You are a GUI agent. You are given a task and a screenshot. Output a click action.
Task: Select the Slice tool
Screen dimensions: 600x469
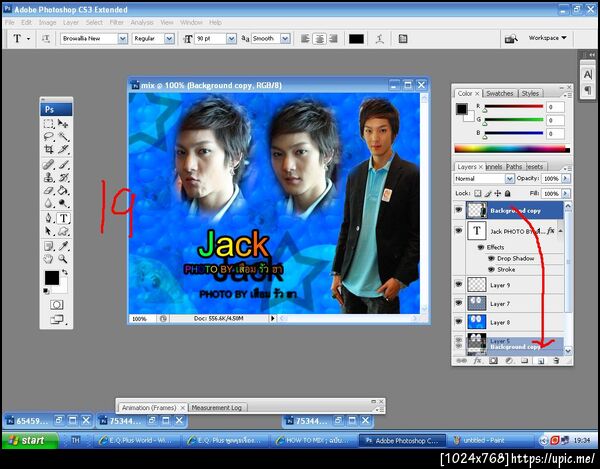pyautogui.click(x=63, y=149)
